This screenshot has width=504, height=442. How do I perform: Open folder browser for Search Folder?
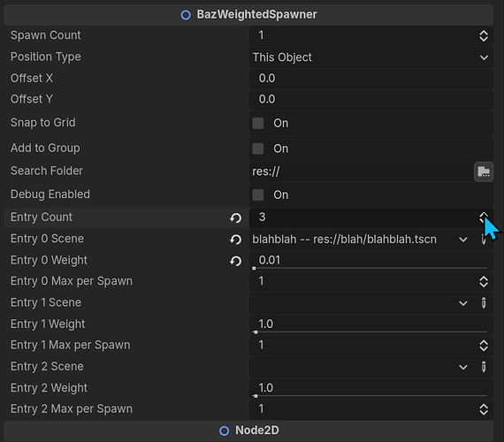click(x=484, y=171)
